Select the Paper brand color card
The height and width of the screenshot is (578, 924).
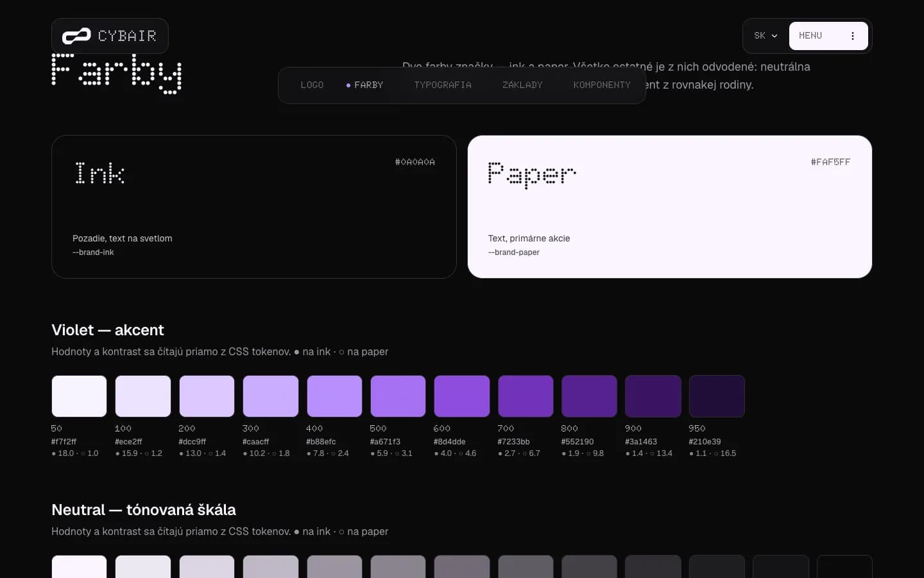tap(670, 207)
